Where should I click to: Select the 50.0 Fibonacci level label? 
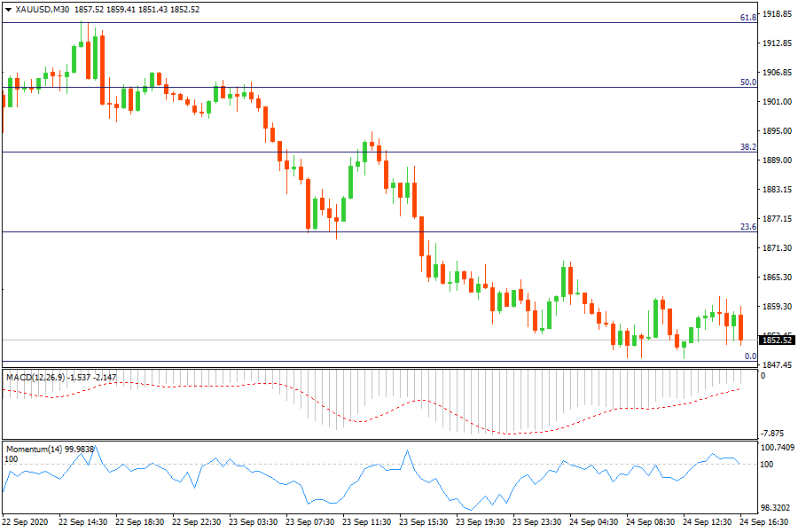click(x=748, y=82)
